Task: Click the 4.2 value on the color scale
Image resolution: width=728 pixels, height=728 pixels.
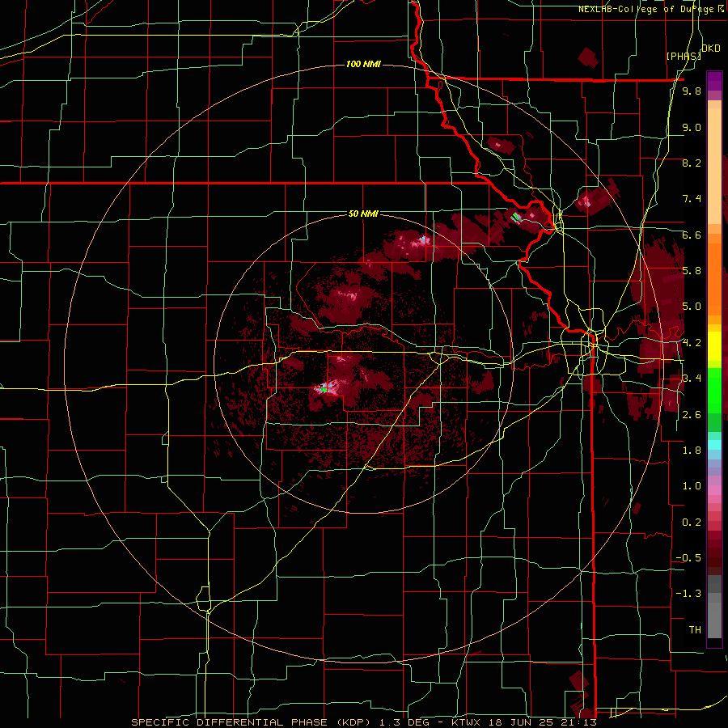Action: click(692, 343)
